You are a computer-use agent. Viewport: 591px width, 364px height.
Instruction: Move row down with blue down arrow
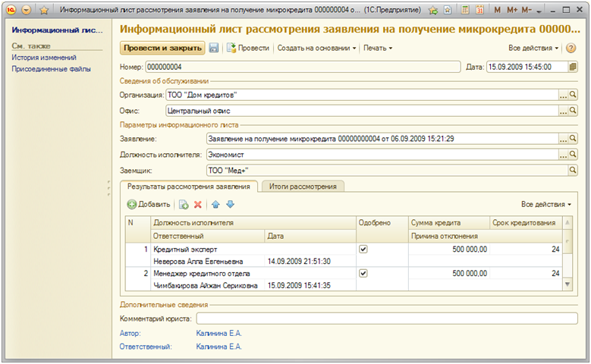point(231,204)
